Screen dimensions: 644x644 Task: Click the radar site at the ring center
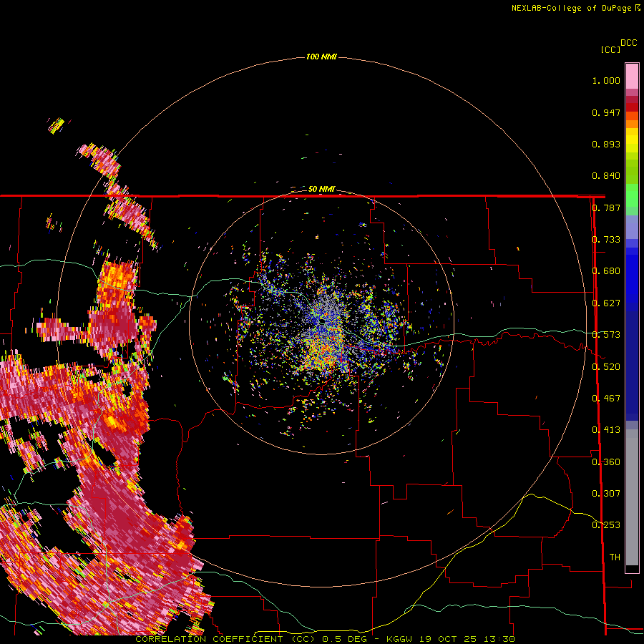tap(322, 321)
